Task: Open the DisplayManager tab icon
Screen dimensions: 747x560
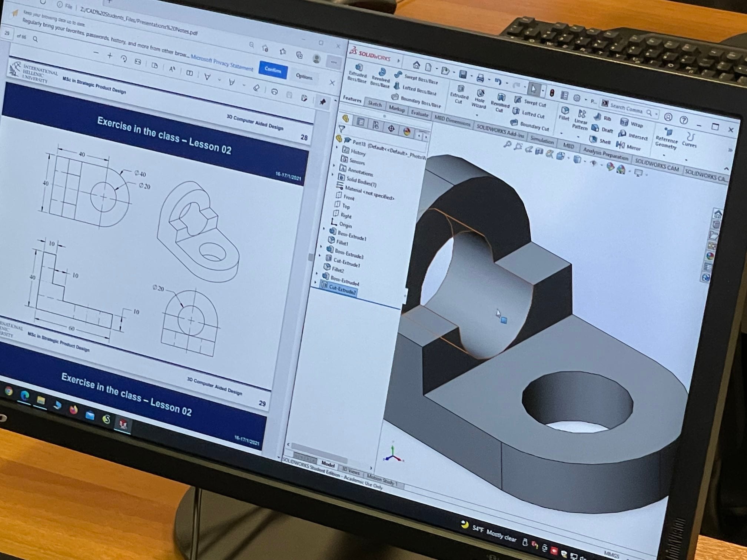Action: coord(406,132)
